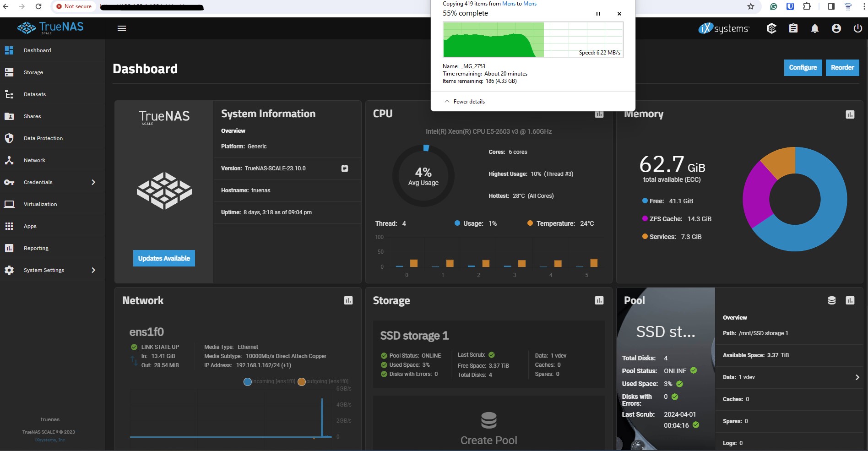Expand the Credentials submenu

pyautogui.click(x=93, y=182)
